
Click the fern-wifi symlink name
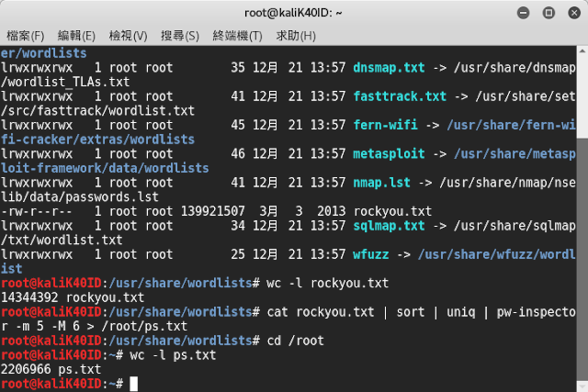click(x=385, y=125)
